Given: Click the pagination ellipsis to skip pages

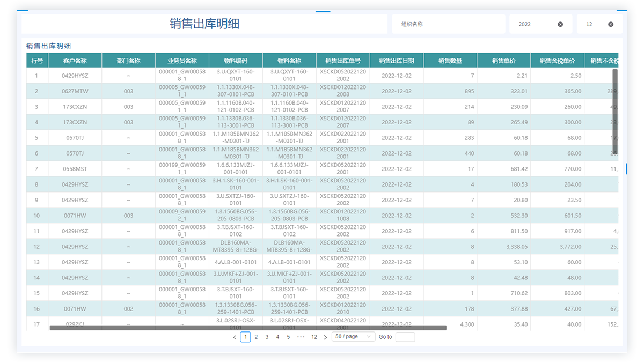Looking at the screenshot, I should point(301,337).
